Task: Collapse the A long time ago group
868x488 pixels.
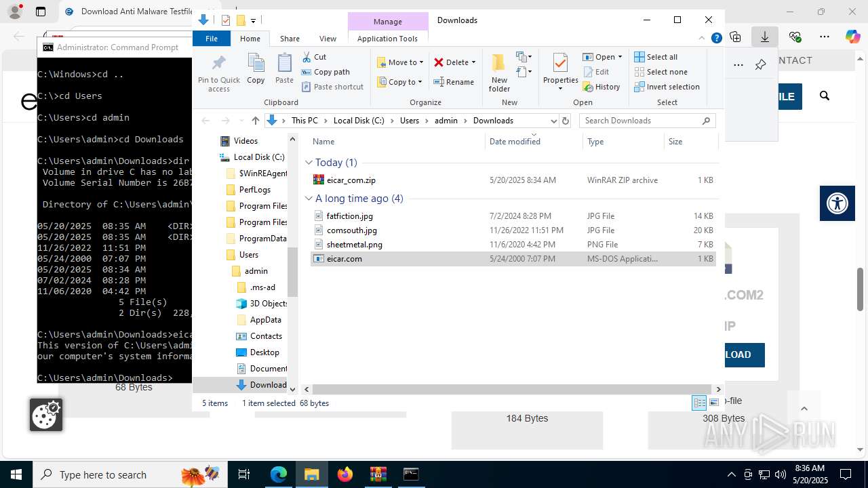Action: pos(309,199)
